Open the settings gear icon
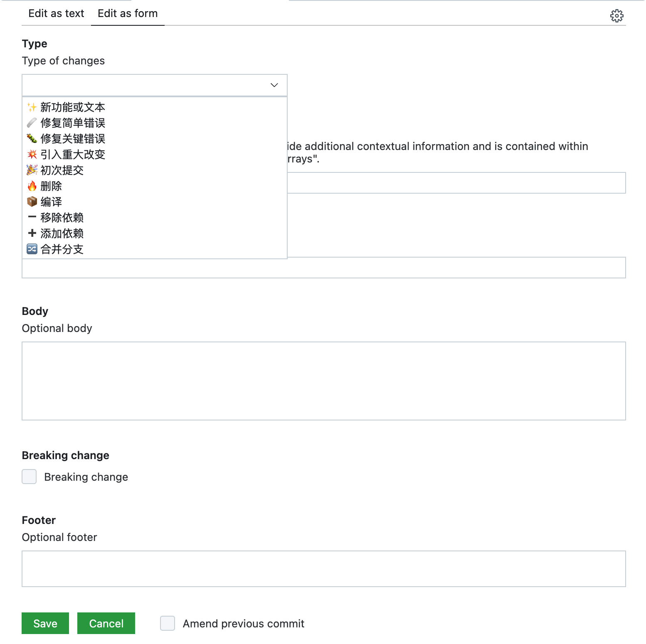This screenshot has height=644, width=646. [x=616, y=16]
